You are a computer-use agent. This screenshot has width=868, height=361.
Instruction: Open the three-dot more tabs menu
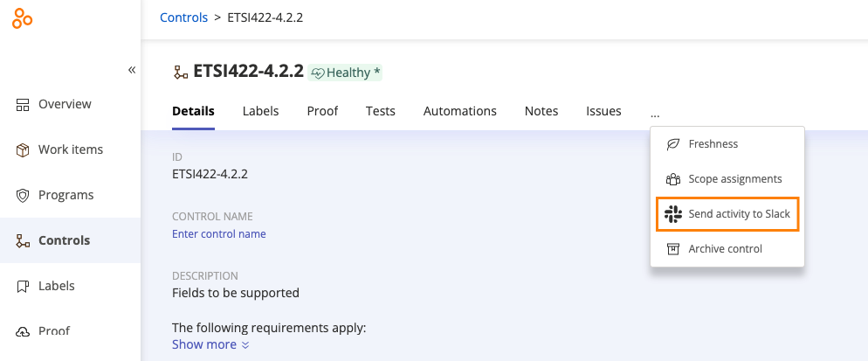[x=655, y=115]
